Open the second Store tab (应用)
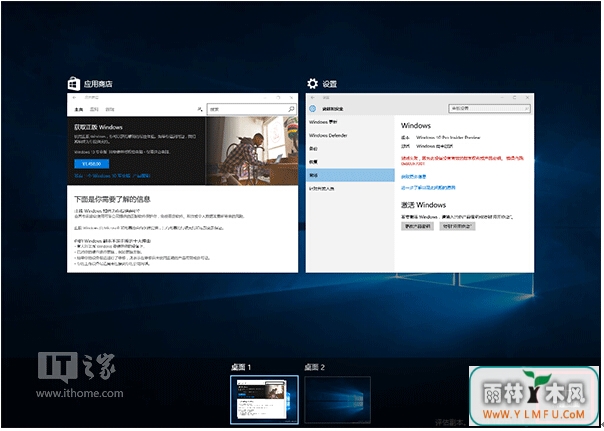The image size is (604, 431). [94, 109]
